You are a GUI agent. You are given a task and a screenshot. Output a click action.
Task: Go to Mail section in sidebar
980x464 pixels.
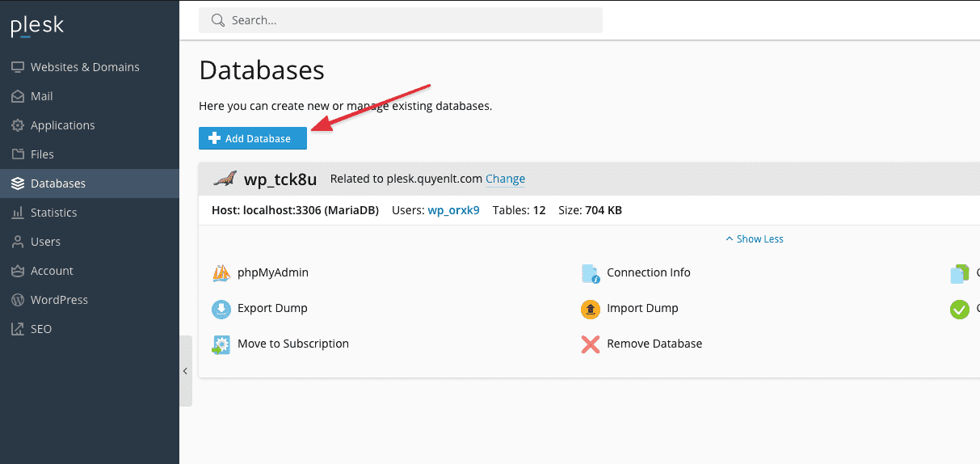[42, 96]
